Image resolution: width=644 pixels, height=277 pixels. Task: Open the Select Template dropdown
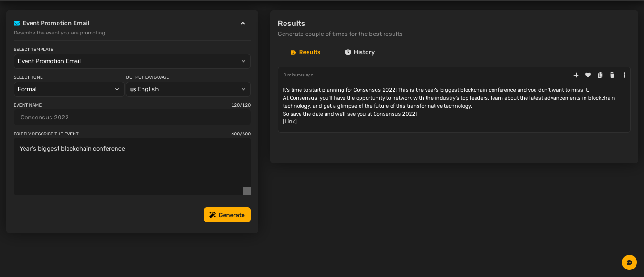[132, 61]
